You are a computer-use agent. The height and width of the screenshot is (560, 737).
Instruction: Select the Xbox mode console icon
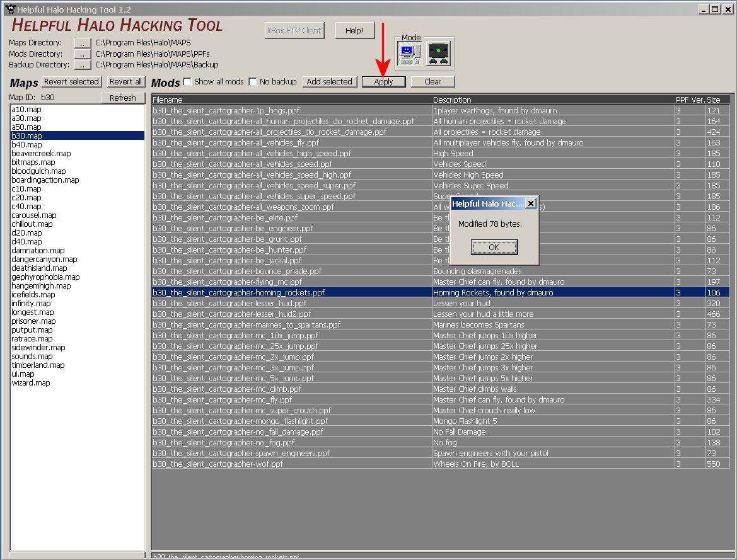pos(439,54)
